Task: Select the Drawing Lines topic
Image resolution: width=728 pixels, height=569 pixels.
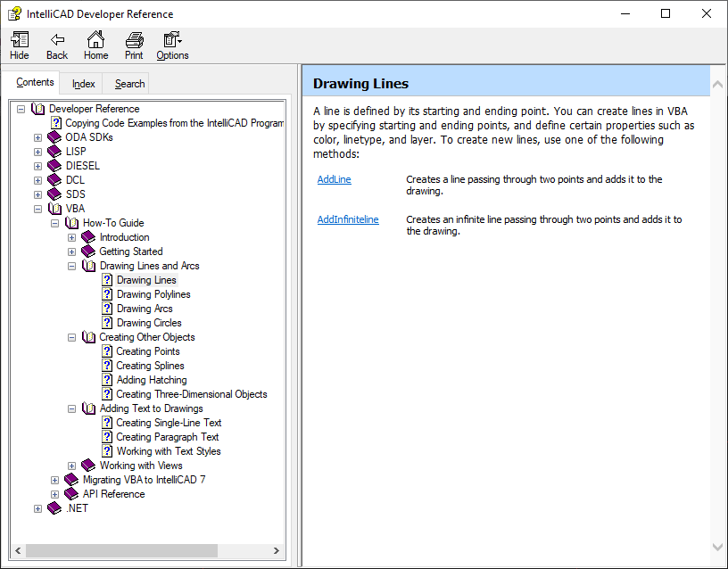Action: click(x=146, y=280)
